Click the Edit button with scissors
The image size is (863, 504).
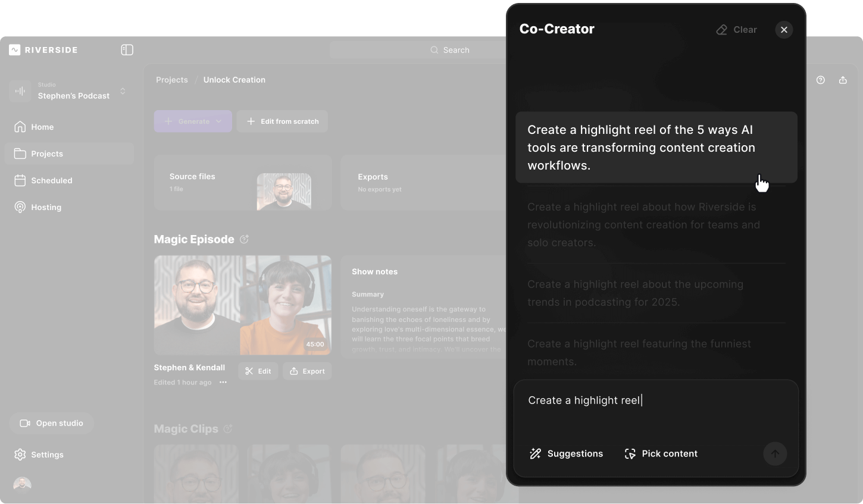click(258, 371)
